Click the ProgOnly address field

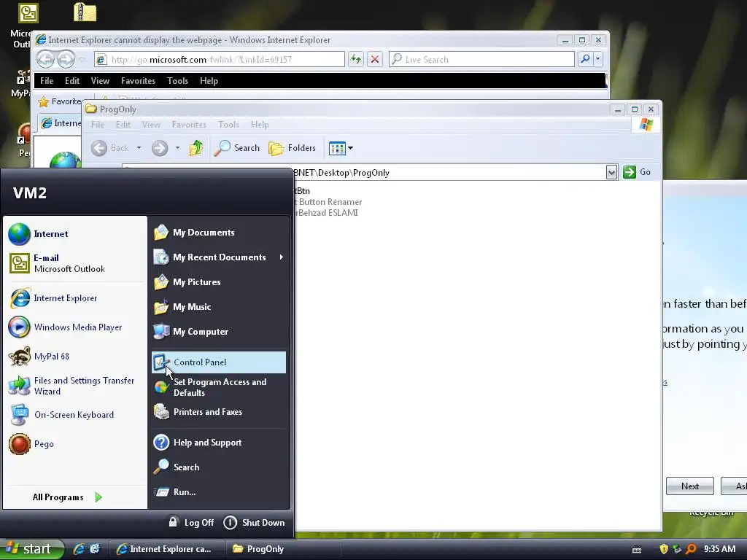coord(448,172)
